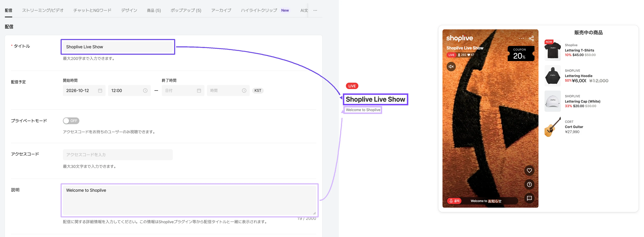This screenshot has height=237, width=644.
Task: Click the share icon in player
Action: pyautogui.click(x=531, y=38)
